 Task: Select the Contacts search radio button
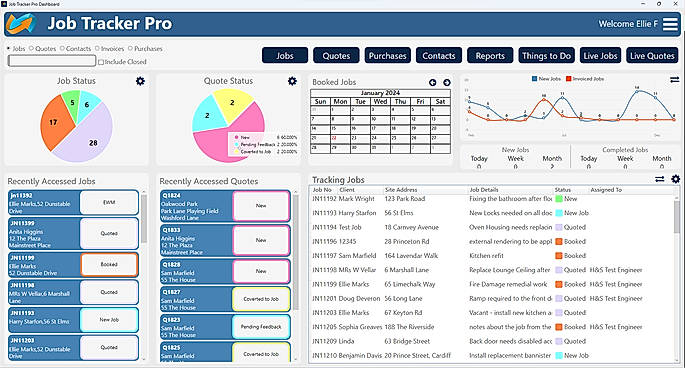pyautogui.click(x=62, y=48)
